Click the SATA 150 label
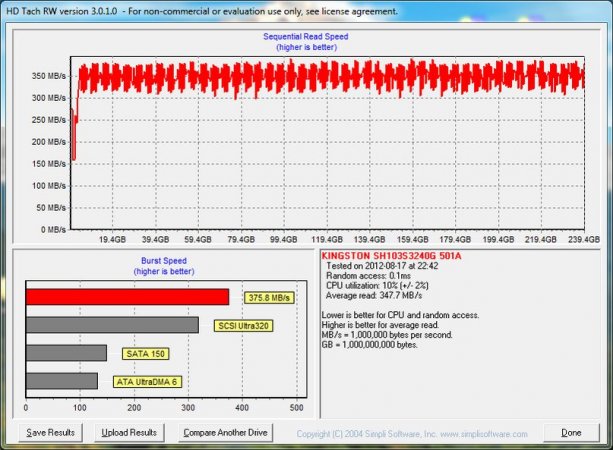Viewport: 613px width, 450px height. (x=145, y=354)
